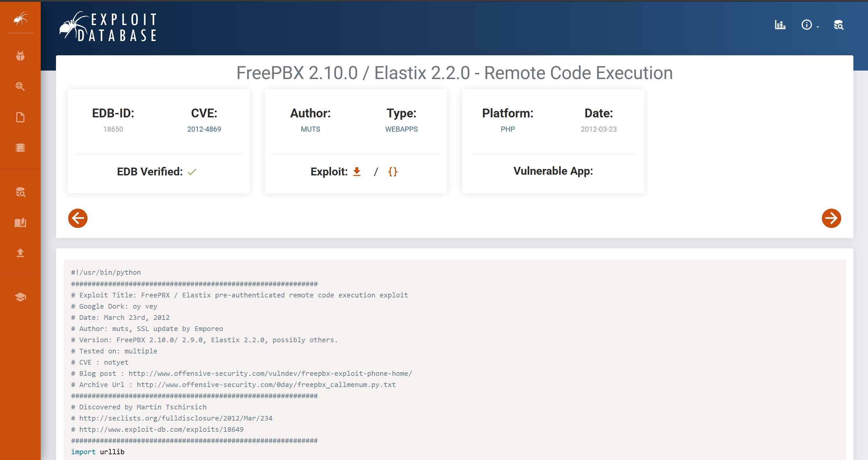Viewport: 868px width, 460px height.
Task: Click the date 2012-03-23
Action: pos(599,129)
